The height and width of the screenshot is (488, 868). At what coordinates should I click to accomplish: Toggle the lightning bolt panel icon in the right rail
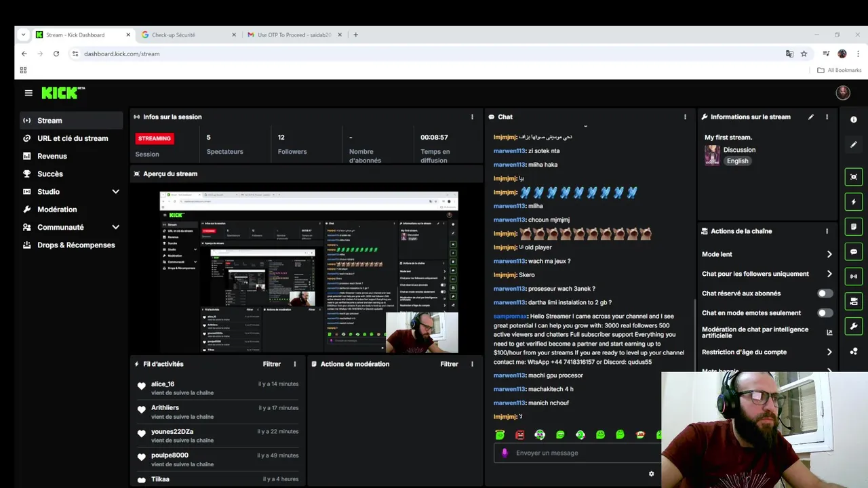[854, 202]
